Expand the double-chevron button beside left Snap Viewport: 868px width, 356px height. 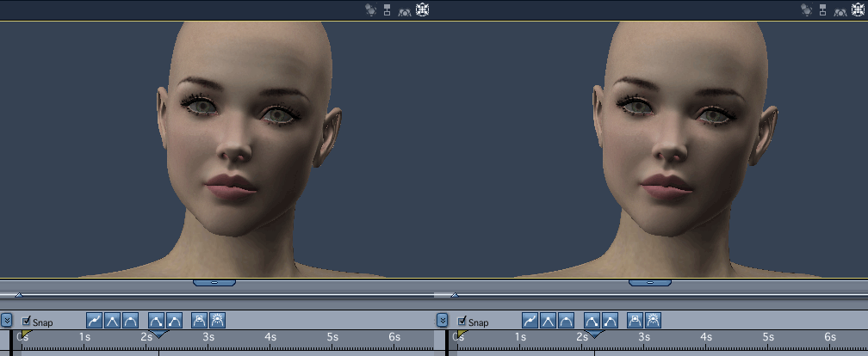[6, 320]
